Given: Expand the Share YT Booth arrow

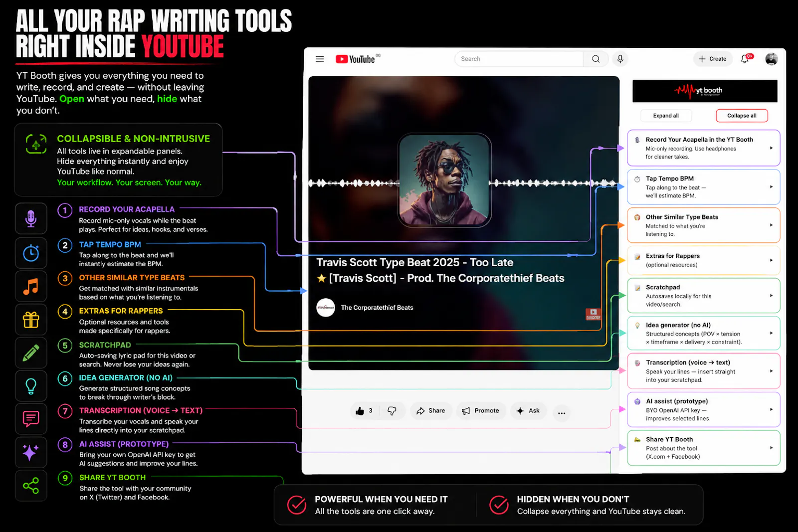Looking at the screenshot, I should [771, 448].
